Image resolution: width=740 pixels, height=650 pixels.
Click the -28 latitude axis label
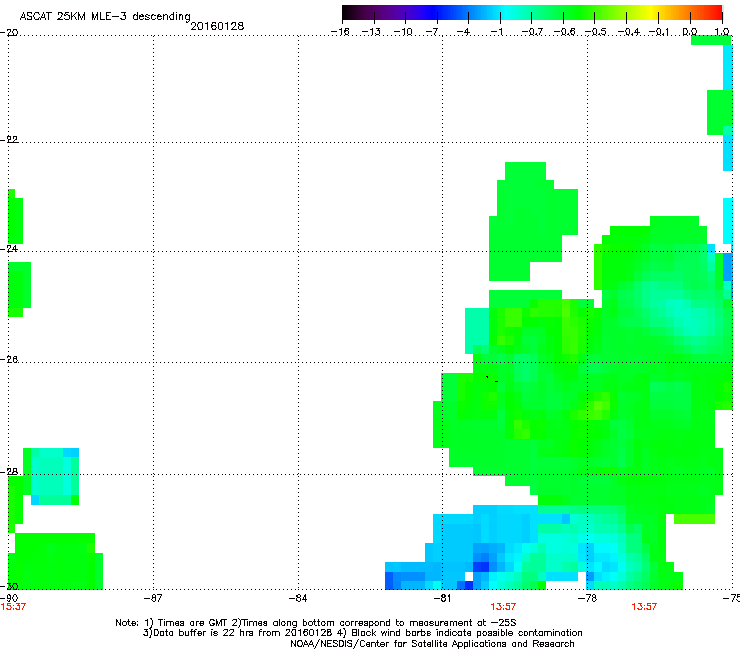9,472
